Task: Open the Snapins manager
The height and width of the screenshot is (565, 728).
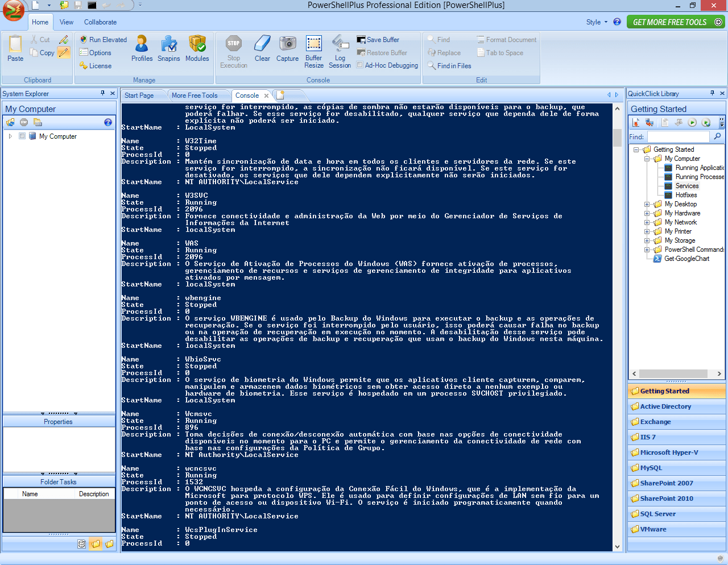Action: [x=169, y=48]
